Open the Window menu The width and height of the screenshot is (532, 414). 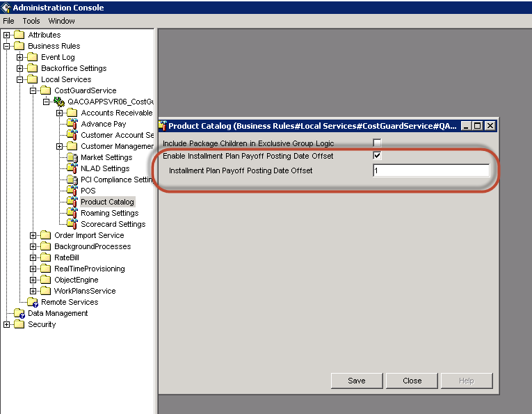pos(61,21)
